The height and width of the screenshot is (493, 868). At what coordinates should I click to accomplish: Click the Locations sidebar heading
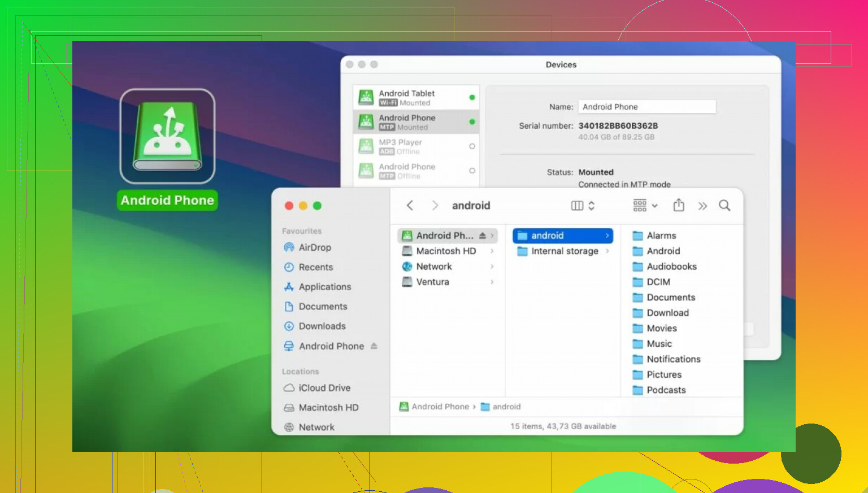point(301,372)
